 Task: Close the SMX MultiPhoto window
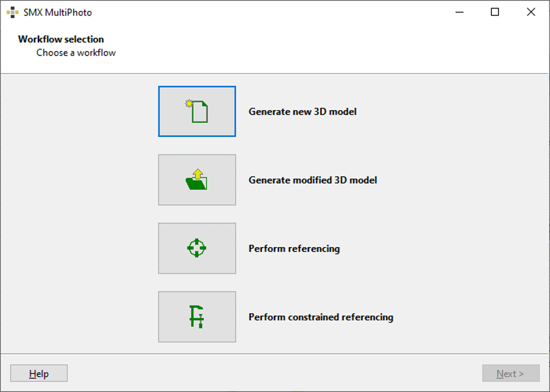coord(531,12)
